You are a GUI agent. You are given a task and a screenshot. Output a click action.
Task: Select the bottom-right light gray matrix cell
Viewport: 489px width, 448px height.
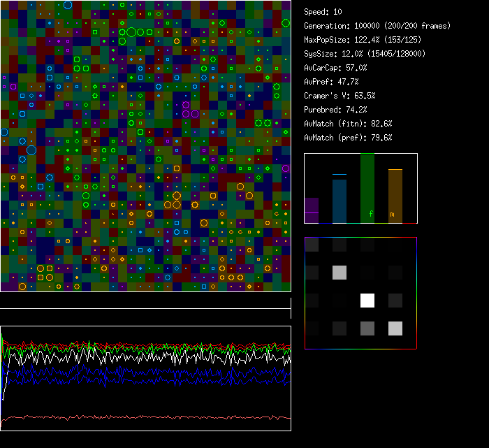(x=395, y=328)
